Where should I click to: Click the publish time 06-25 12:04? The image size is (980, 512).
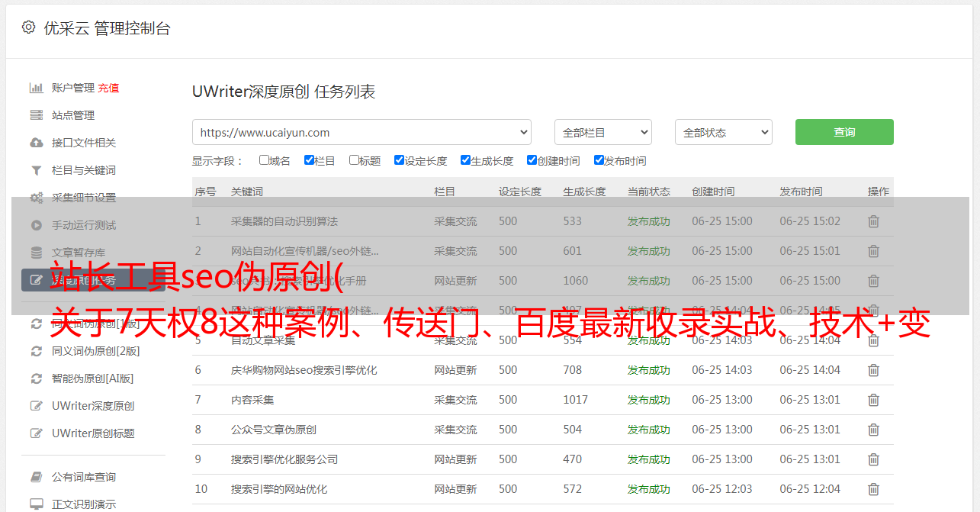click(x=810, y=489)
